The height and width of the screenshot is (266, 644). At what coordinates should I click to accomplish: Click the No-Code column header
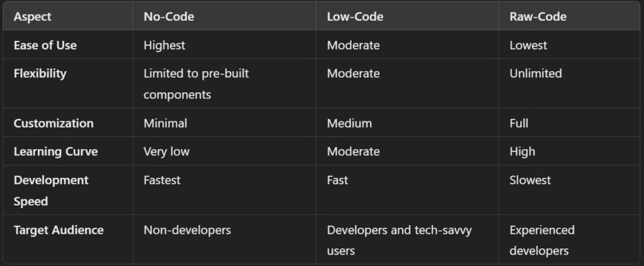point(169,17)
